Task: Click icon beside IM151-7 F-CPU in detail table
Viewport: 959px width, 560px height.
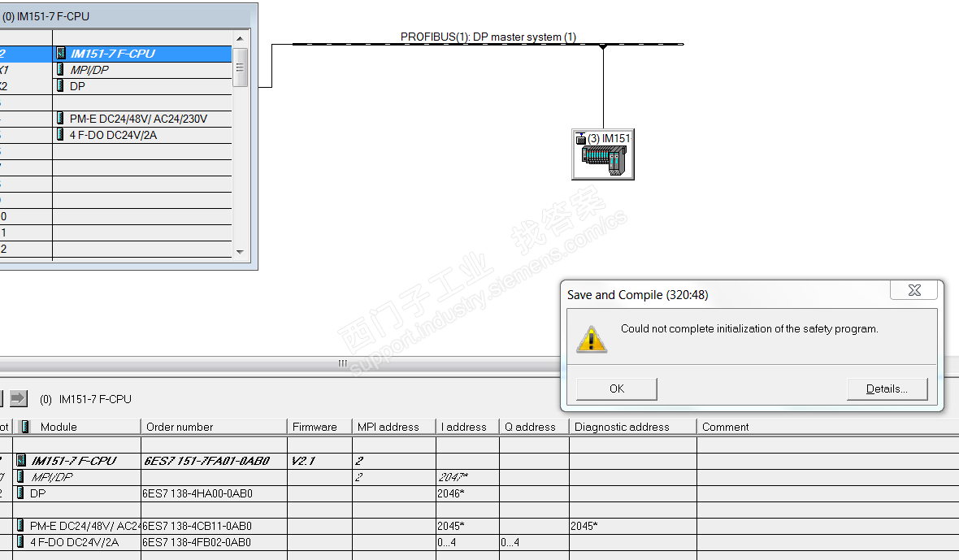Action: [21, 460]
